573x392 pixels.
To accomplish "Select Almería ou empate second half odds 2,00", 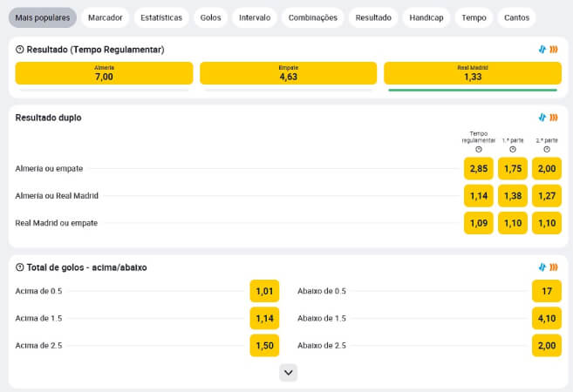I will point(547,169).
